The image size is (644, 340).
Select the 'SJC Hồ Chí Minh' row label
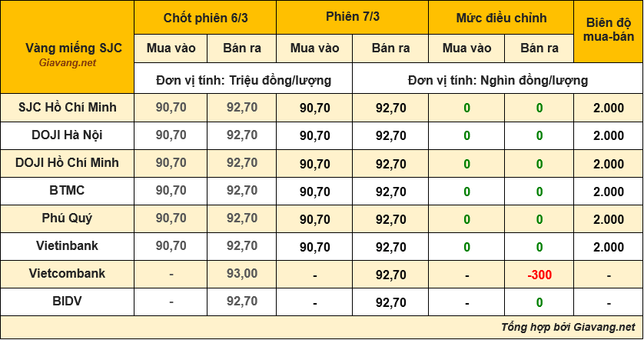pos(68,107)
